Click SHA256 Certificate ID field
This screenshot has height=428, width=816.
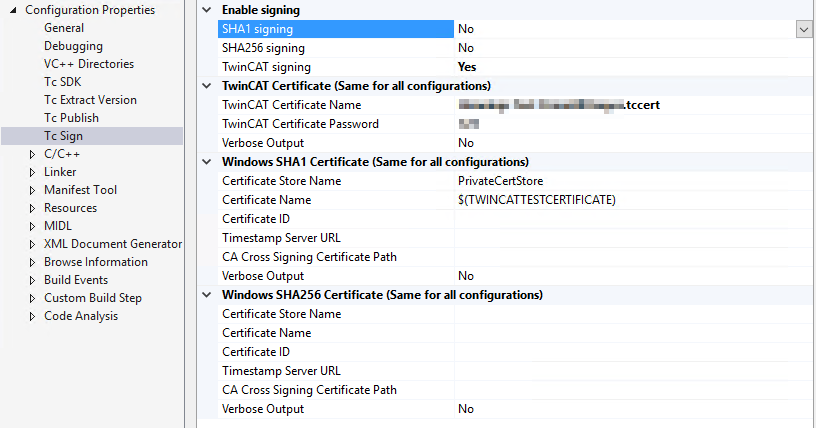pyautogui.click(x=633, y=352)
